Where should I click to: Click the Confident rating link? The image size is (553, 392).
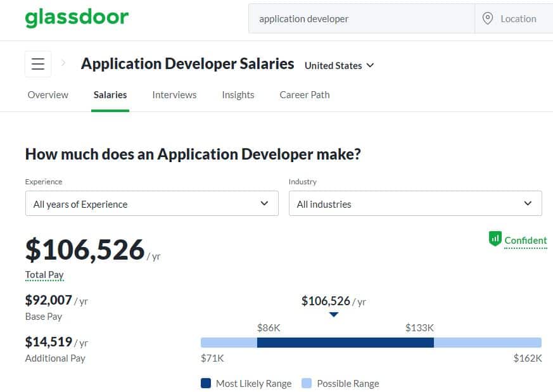click(526, 241)
